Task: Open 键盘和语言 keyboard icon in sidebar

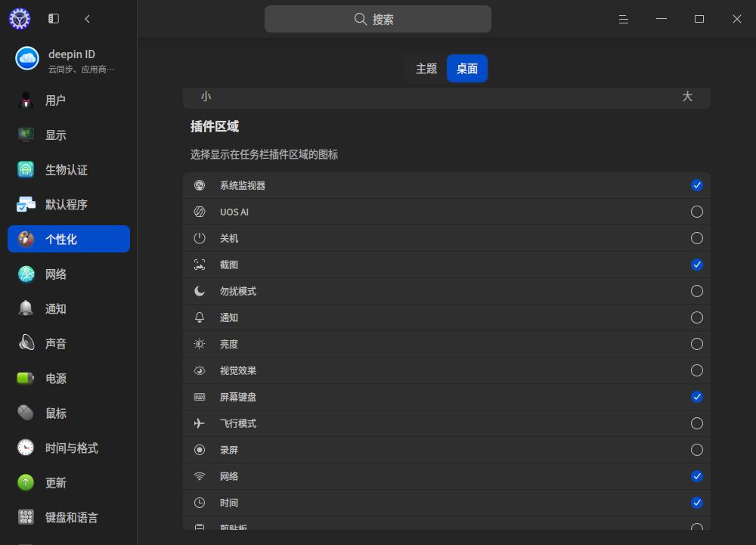Action: coord(26,517)
